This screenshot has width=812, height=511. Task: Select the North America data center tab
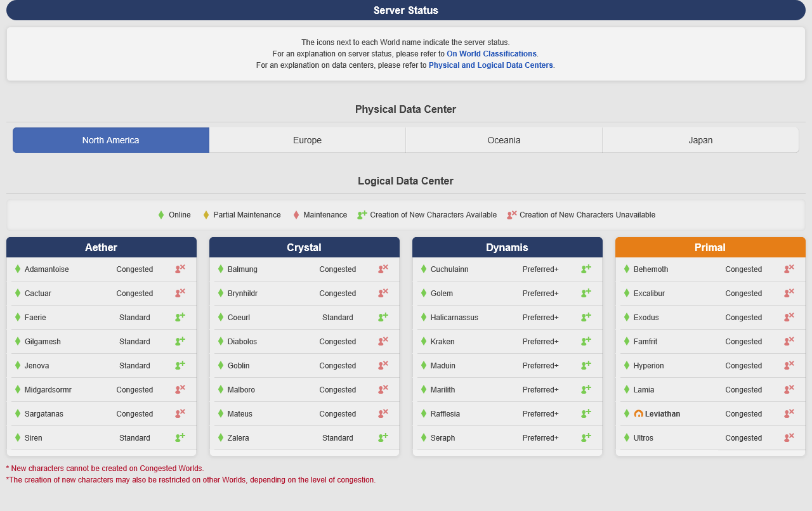pos(111,140)
